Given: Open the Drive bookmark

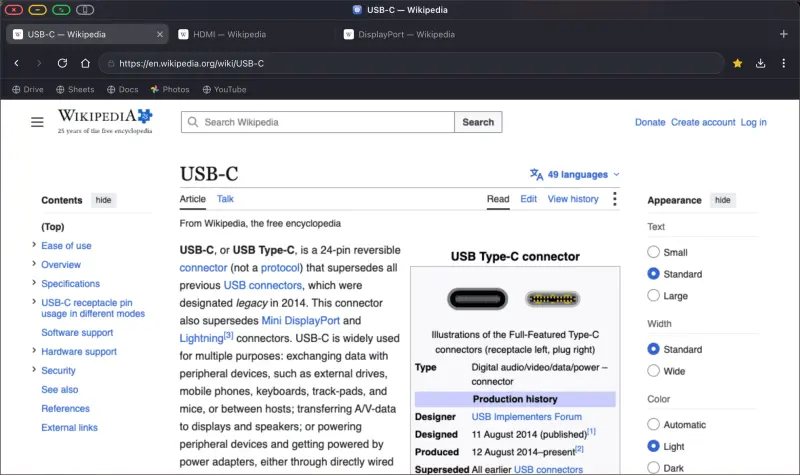Looking at the screenshot, I should [x=28, y=89].
